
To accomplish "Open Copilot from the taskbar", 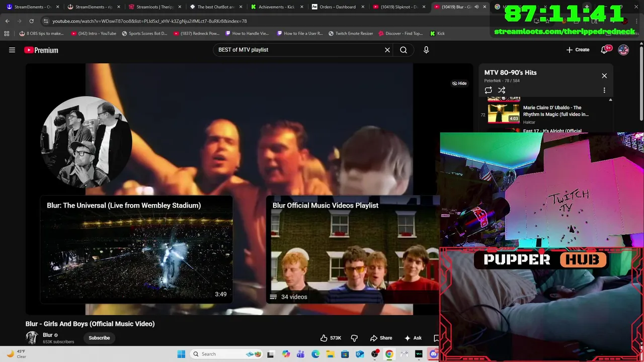I will (x=286, y=354).
